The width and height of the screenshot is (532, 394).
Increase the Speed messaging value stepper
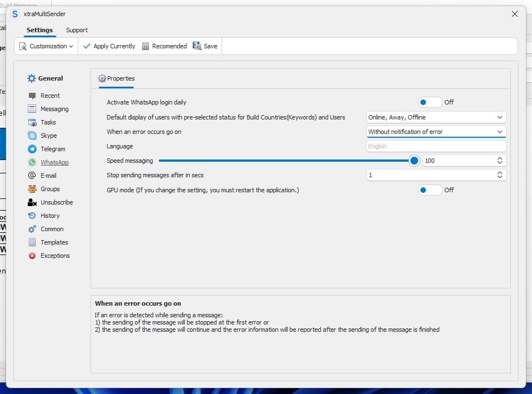tap(499, 158)
